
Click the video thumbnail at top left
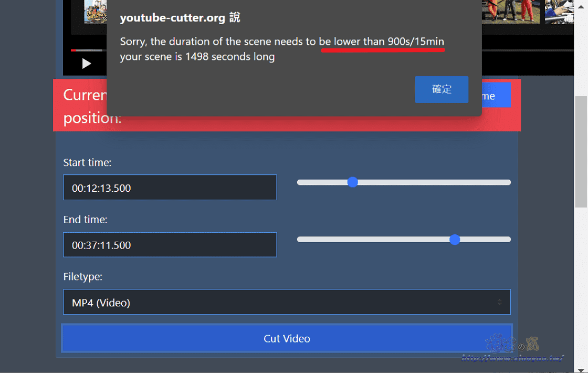[95, 12]
